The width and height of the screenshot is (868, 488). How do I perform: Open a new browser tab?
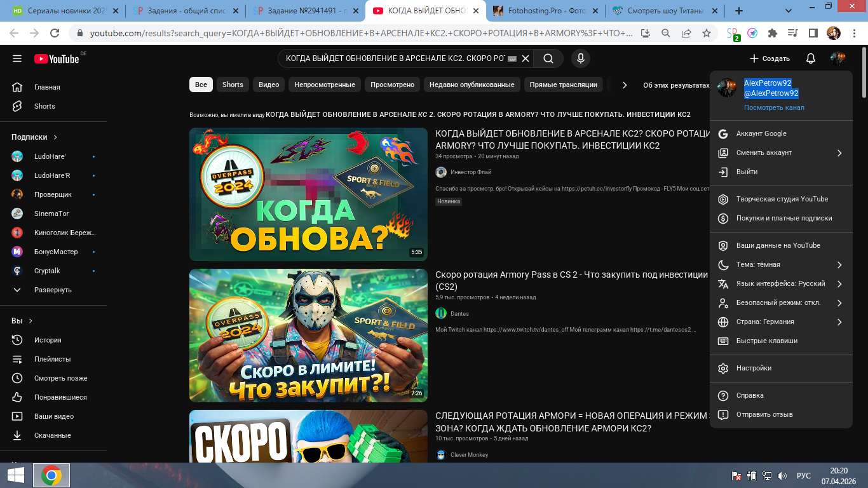(x=739, y=11)
